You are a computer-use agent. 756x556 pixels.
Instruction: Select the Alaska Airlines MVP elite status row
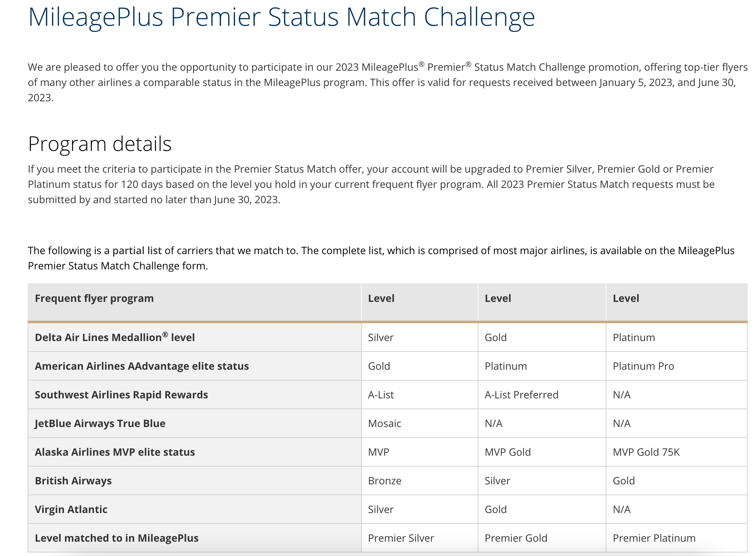point(115,452)
